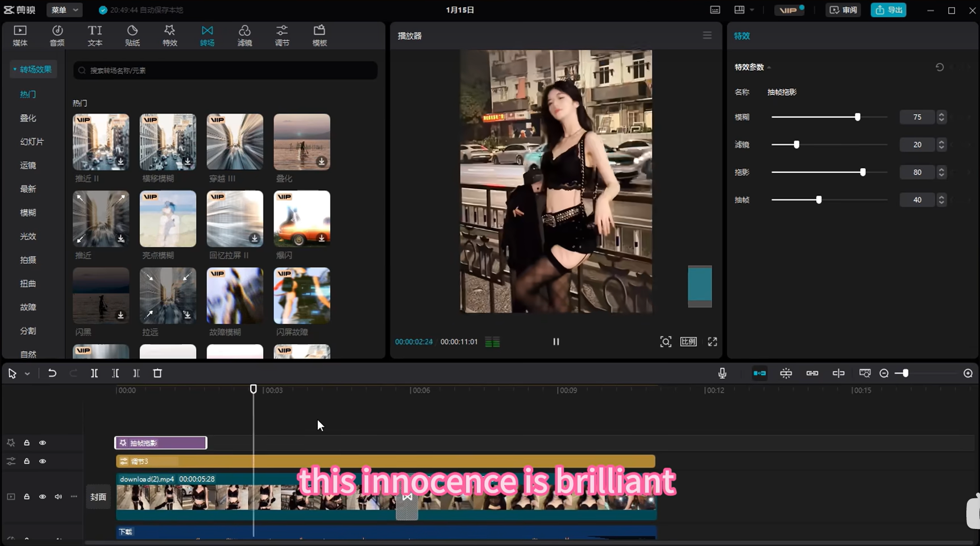Hide the effect track using its eye icon
Screen dimensions: 980x546
point(43,443)
